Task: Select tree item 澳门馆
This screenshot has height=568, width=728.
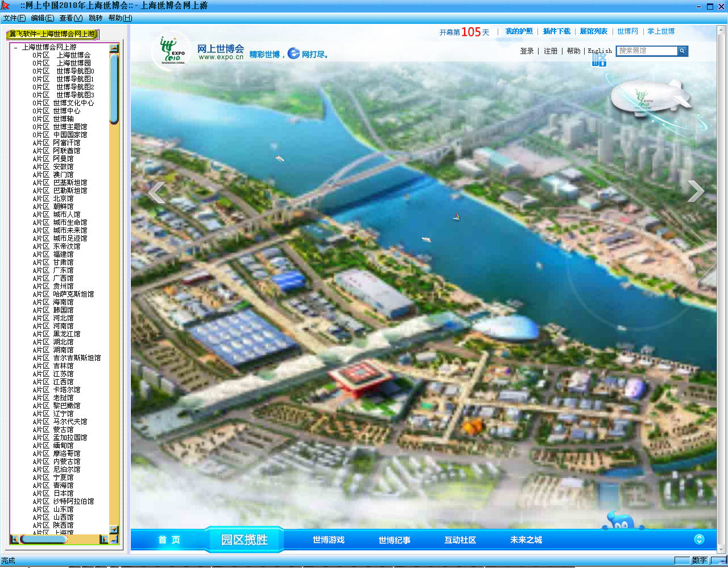Action: point(63,175)
